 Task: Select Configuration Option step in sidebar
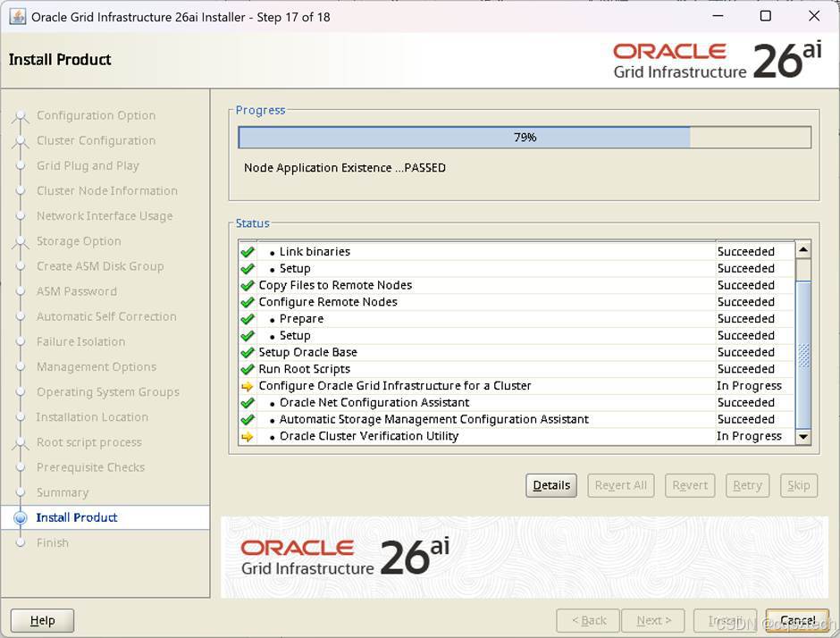tap(96, 115)
